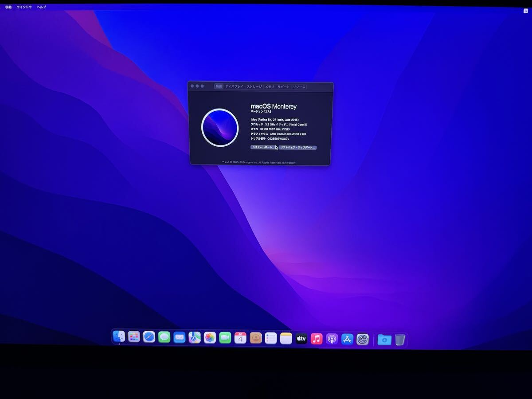This screenshot has width=532, height=399.
Task: Launch Maps from the Dock
Action: [195, 338]
